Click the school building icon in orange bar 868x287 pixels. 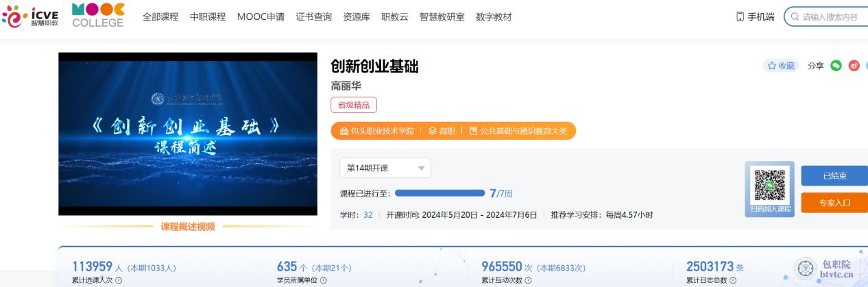(x=344, y=131)
